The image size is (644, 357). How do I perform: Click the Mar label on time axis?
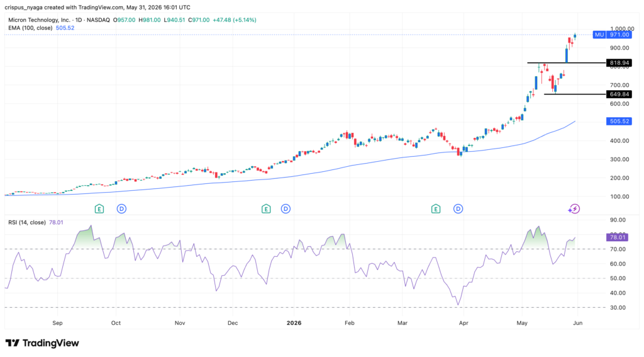point(402,323)
